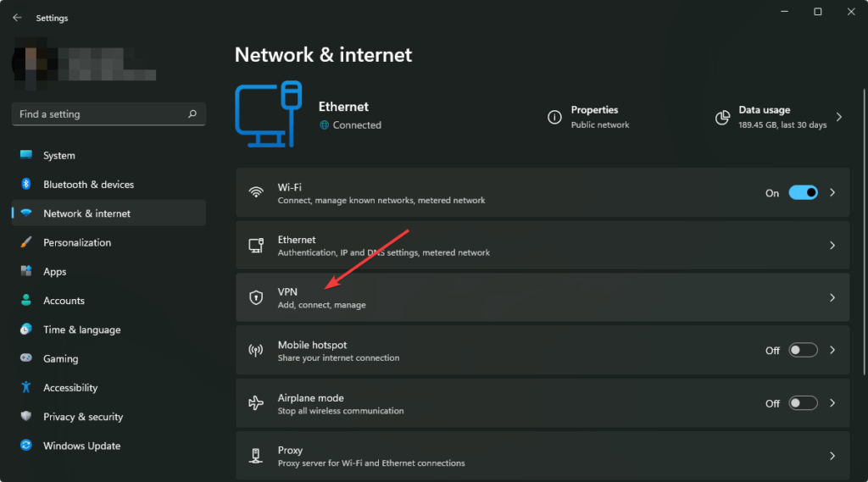The height and width of the screenshot is (482, 868).
Task: Click the Time & language label
Action: 82,330
